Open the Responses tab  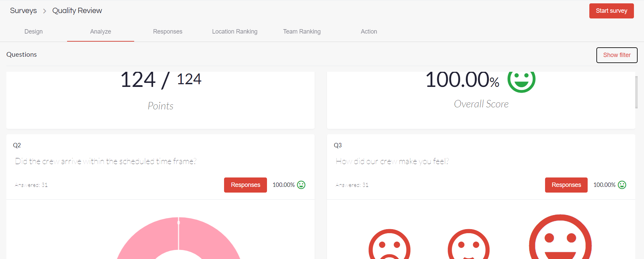click(168, 32)
